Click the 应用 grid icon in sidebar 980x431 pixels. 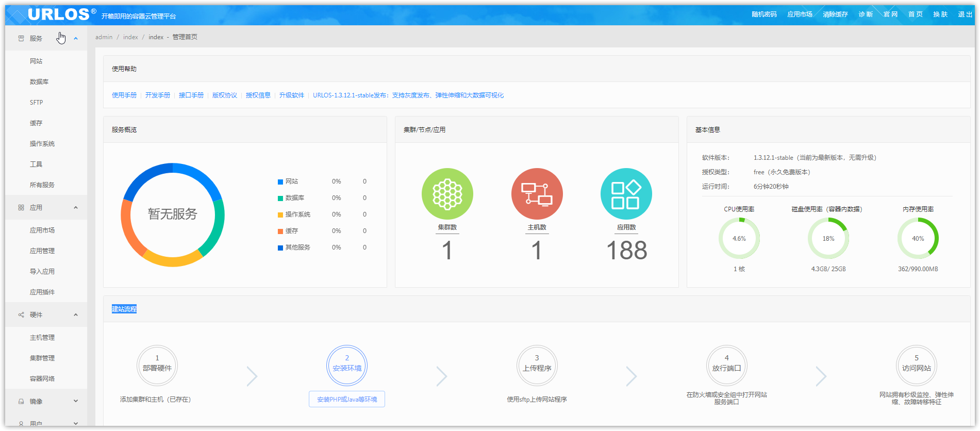click(x=21, y=208)
